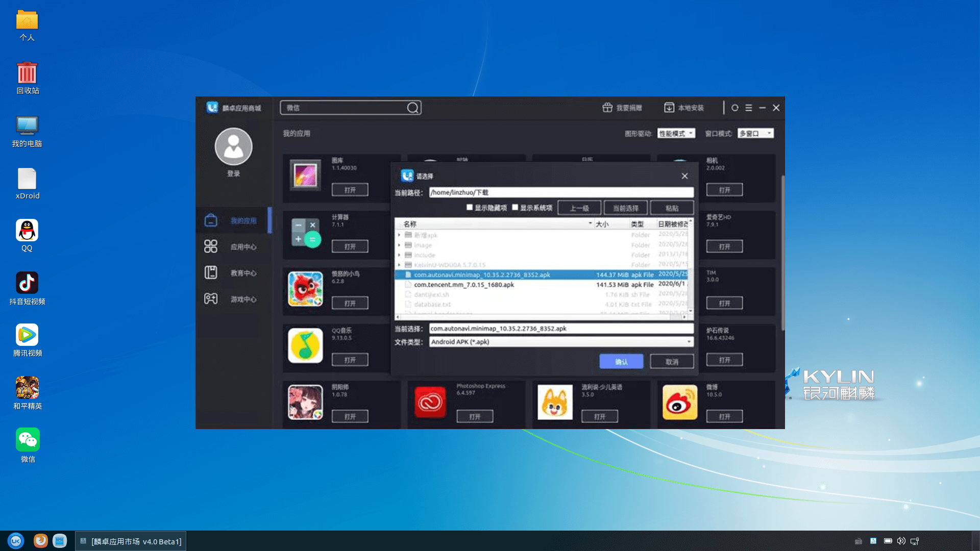Open the 窗口模式 多窗口 dropdown
This screenshot has width=980, height=551.
coord(755,133)
